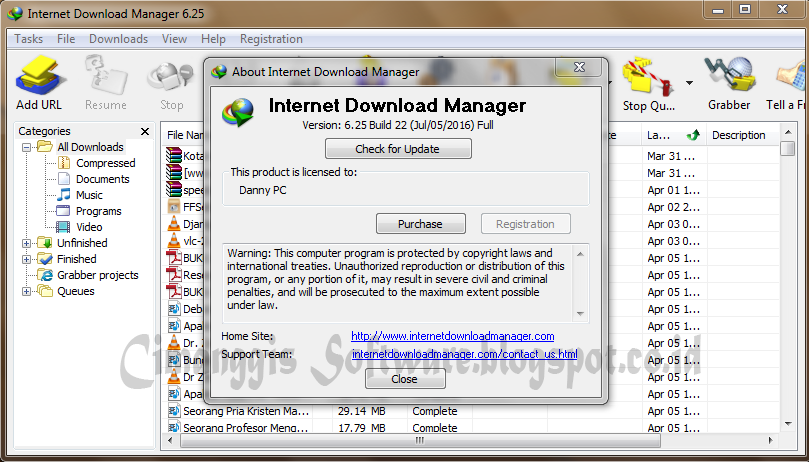
Task: Click the Grabber projects IE icon
Action: pyautogui.click(x=45, y=275)
